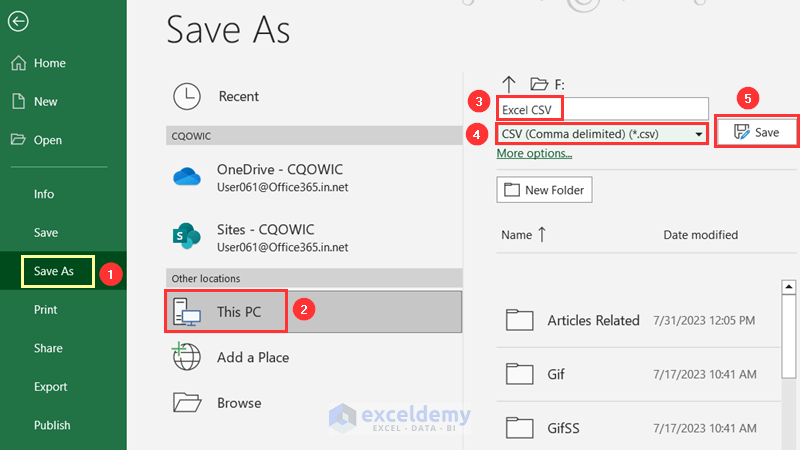Viewport: 800px width, 450px height.
Task: Click the back arrow to exit Backstage
Action: 18,21
